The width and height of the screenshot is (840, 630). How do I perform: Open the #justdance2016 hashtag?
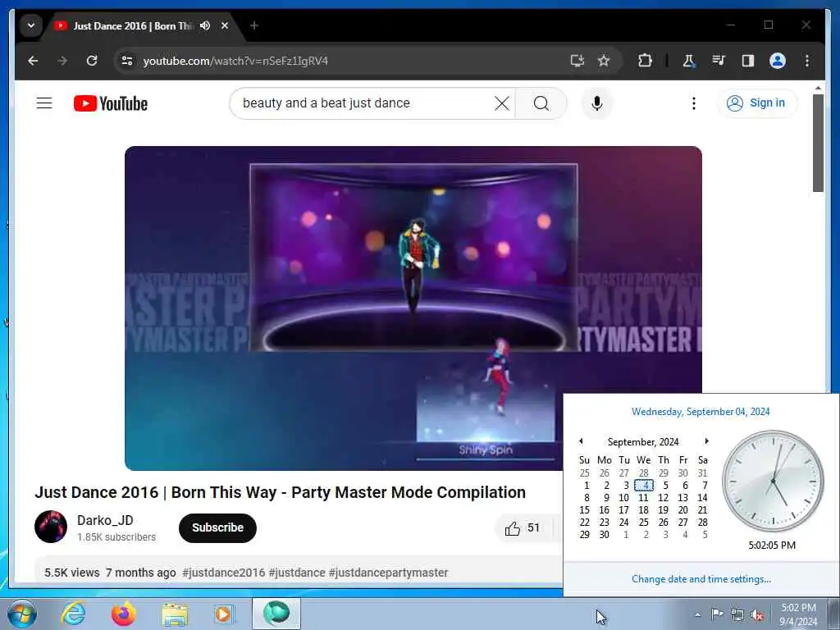(223, 573)
